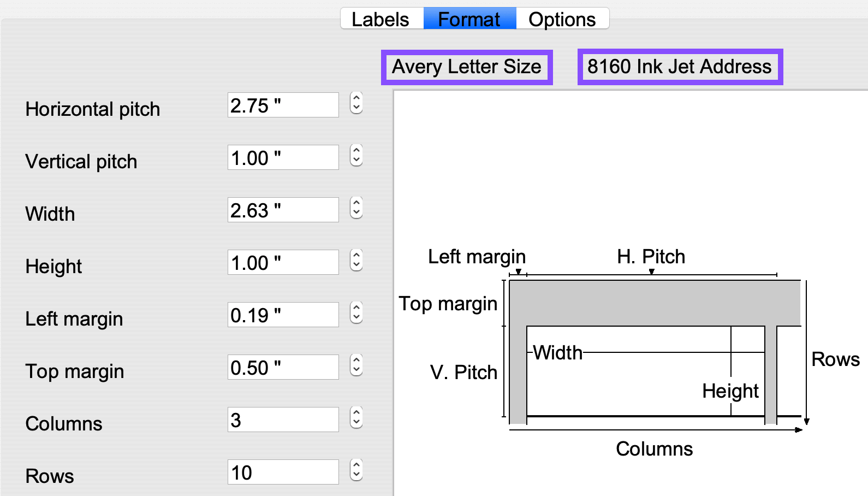Click the stepper beside the 0.50" Top margin field
This screenshot has width=868, height=496.
click(356, 365)
